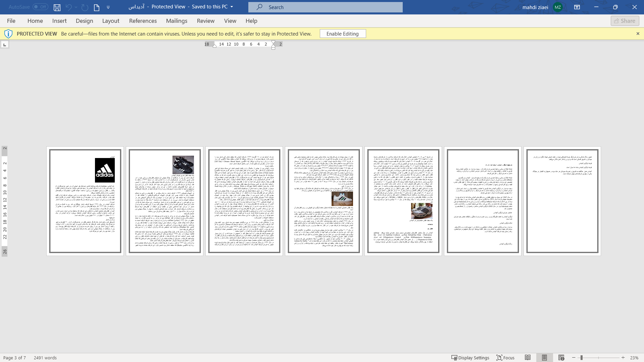
Task: Minimize the Word window
Action: click(x=596, y=7)
